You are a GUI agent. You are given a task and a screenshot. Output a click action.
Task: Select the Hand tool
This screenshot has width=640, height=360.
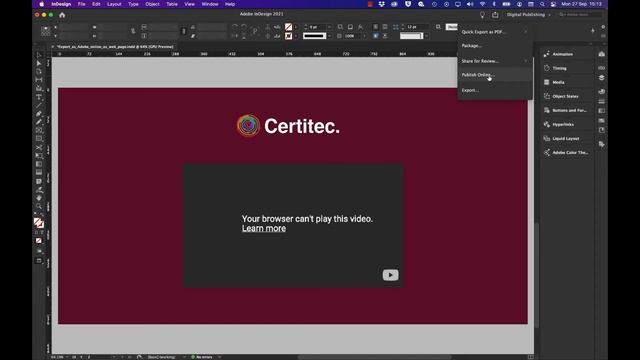pyautogui.click(x=39, y=198)
